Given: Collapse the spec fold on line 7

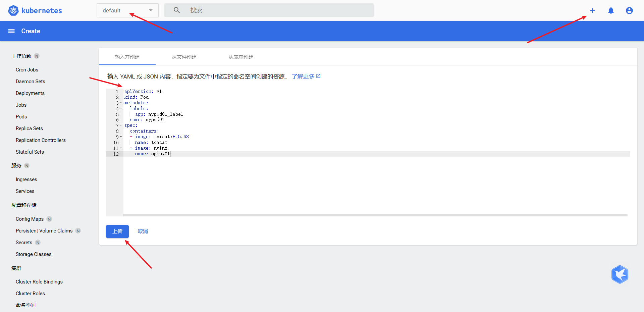Looking at the screenshot, I should (121, 125).
